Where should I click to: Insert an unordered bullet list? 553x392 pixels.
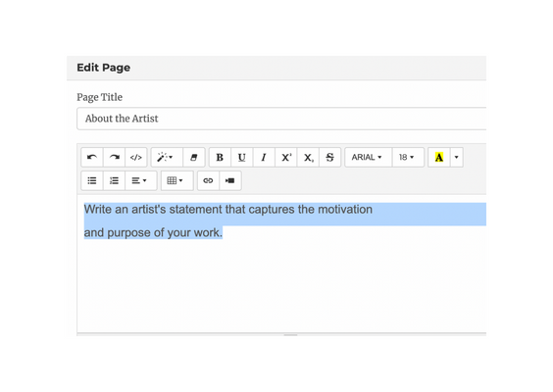[x=92, y=180]
